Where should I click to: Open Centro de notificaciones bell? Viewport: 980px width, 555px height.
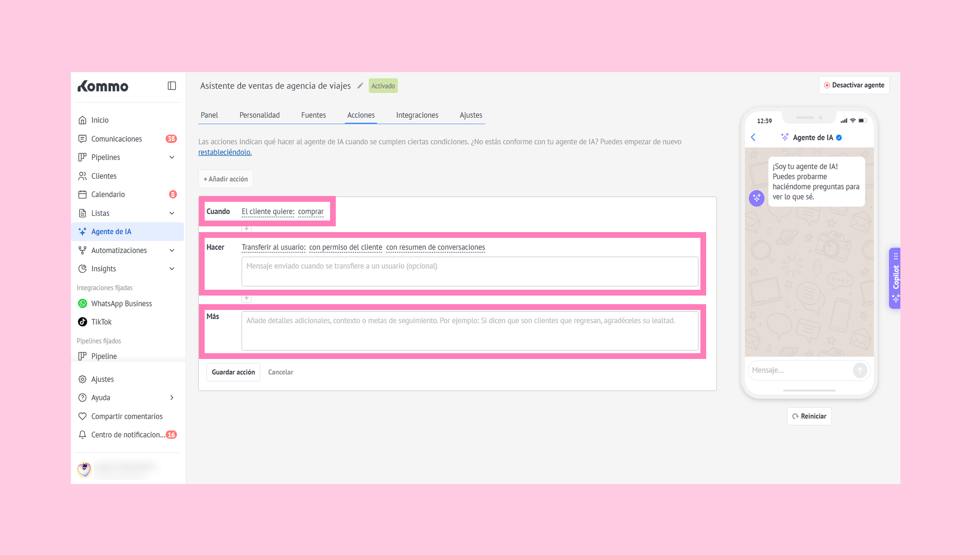82,435
